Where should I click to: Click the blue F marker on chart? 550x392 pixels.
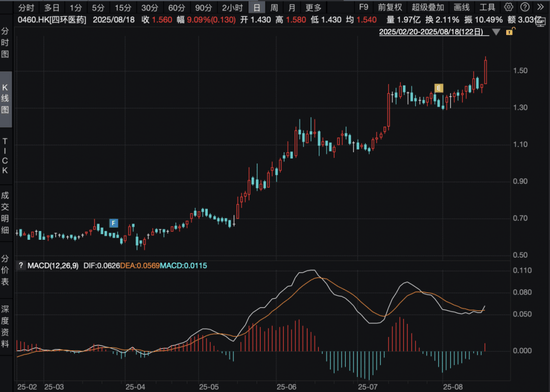coord(113,223)
